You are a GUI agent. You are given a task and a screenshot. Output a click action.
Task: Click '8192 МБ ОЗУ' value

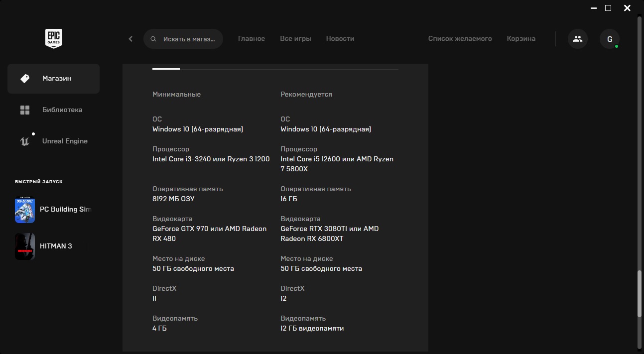pyautogui.click(x=173, y=199)
